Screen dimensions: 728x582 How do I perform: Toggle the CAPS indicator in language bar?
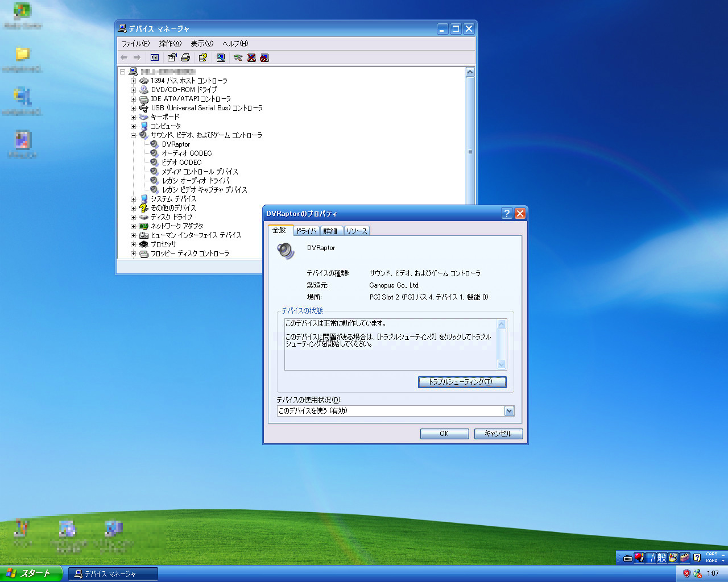(x=712, y=554)
